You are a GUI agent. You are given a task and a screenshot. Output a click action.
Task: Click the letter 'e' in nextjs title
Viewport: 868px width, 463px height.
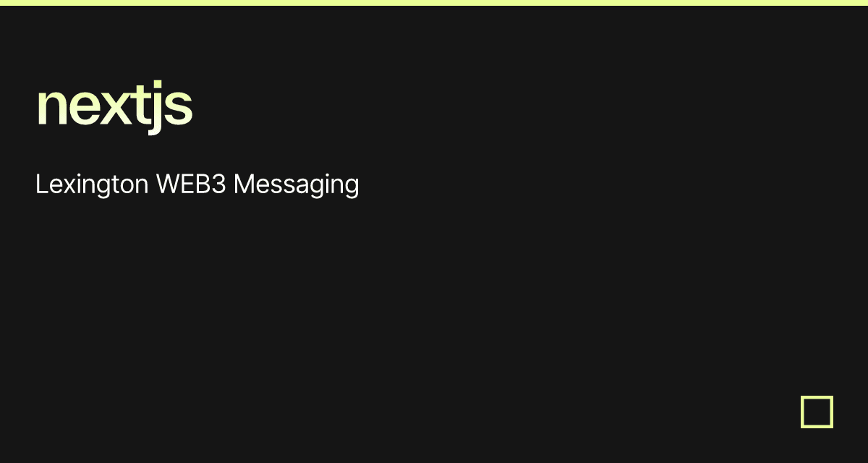point(85,109)
